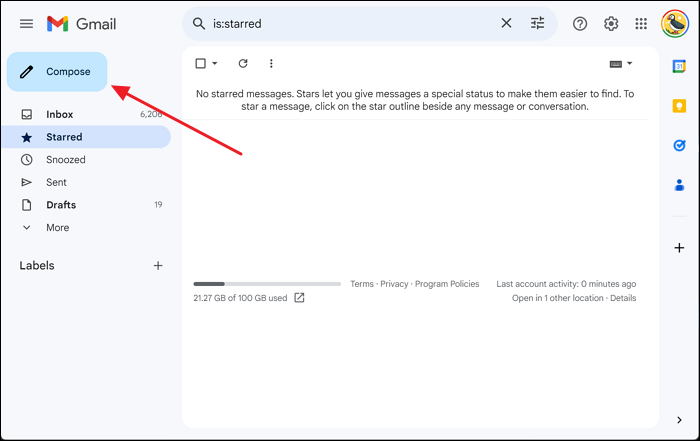This screenshot has width=700, height=441.
Task: Open the account activity Details link
Action: [x=623, y=298]
